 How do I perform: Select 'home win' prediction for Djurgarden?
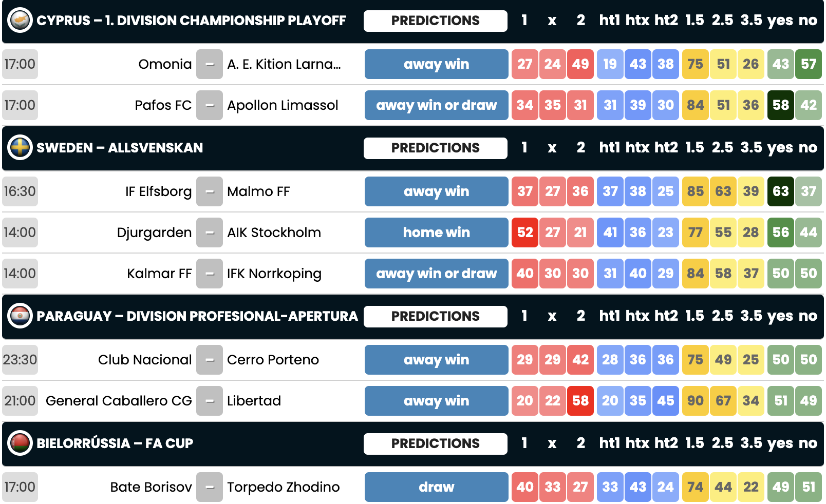pyautogui.click(x=437, y=232)
